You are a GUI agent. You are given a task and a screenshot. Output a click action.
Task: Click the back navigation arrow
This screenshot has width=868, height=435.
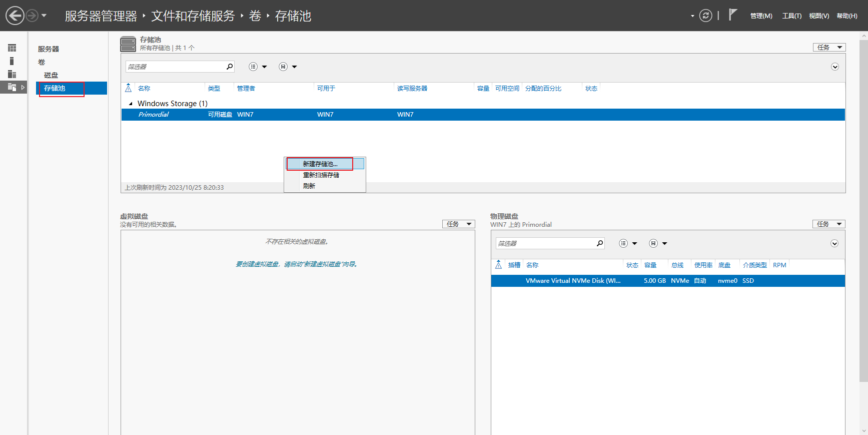15,16
